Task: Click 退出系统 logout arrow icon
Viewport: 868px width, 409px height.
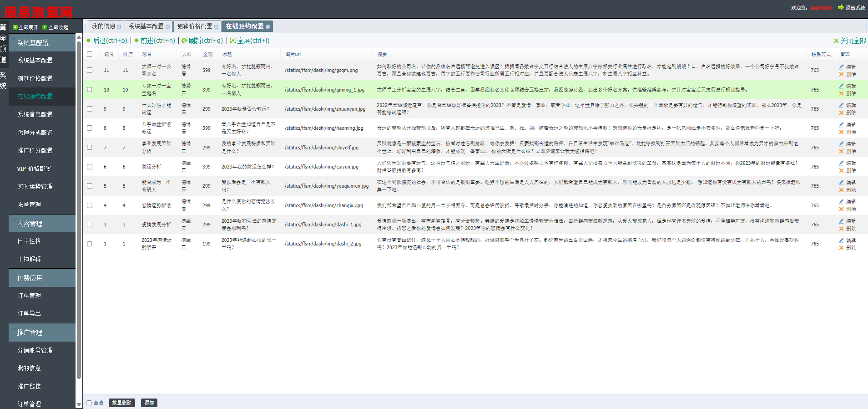Action: [x=841, y=8]
